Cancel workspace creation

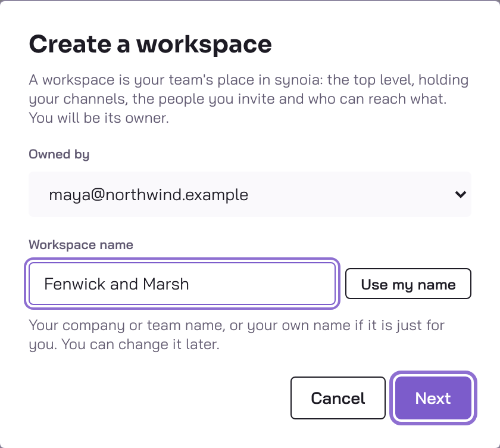pos(338,398)
